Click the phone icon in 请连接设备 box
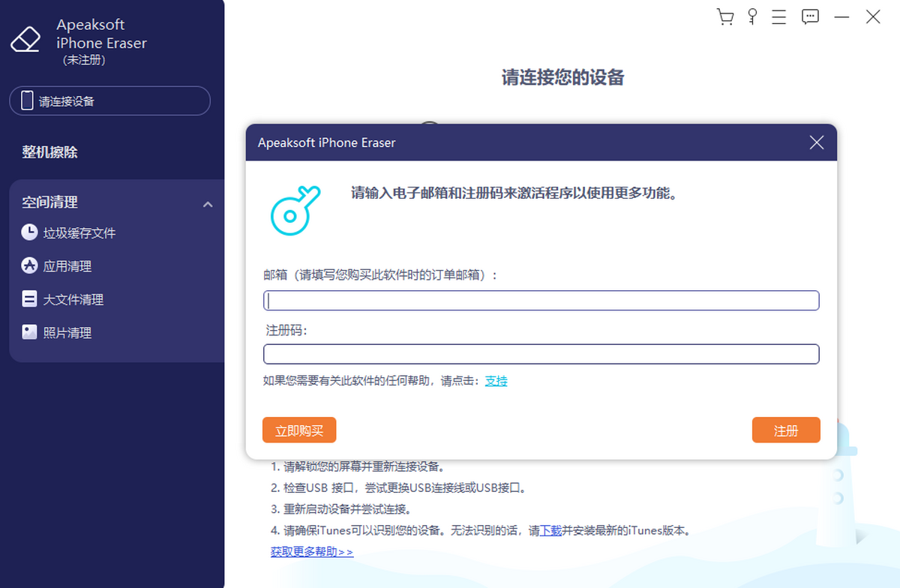Screen dimensions: 900x588 click(x=27, y=100)
